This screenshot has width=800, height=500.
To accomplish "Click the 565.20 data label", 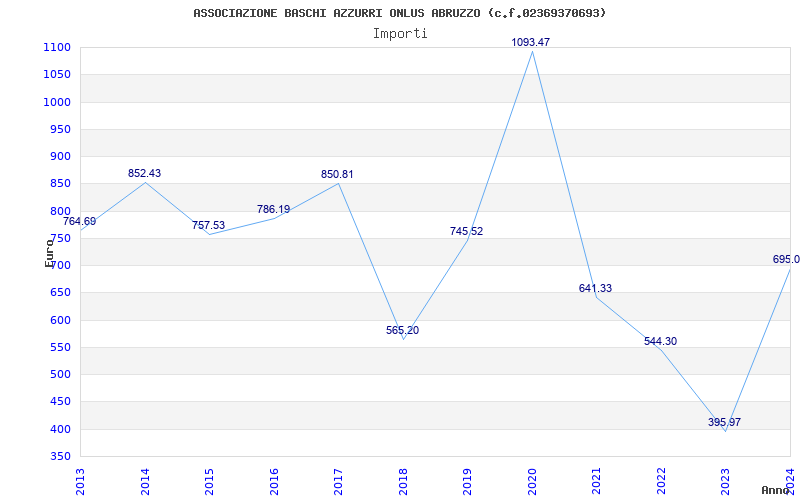I will (x=403, y=330).
